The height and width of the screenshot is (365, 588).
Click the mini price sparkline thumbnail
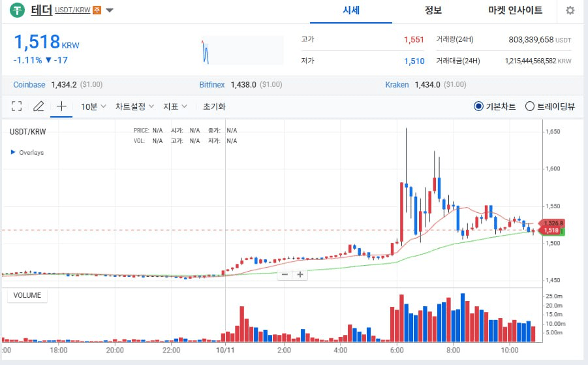[241, 51]
